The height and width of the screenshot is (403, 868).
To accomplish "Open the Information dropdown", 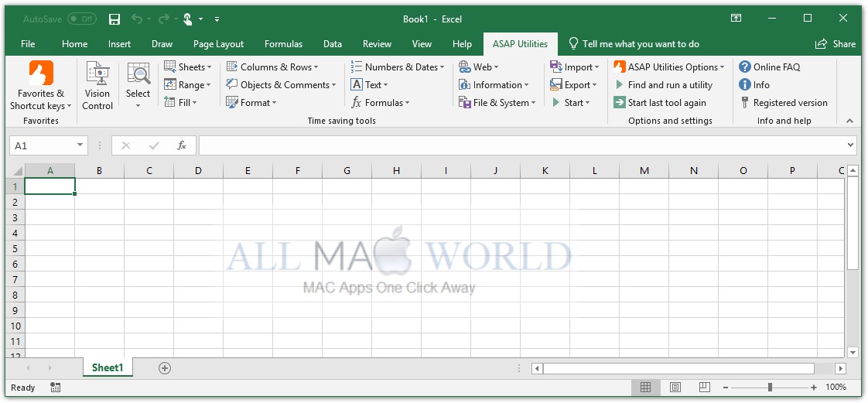I will tap(494, 84).
